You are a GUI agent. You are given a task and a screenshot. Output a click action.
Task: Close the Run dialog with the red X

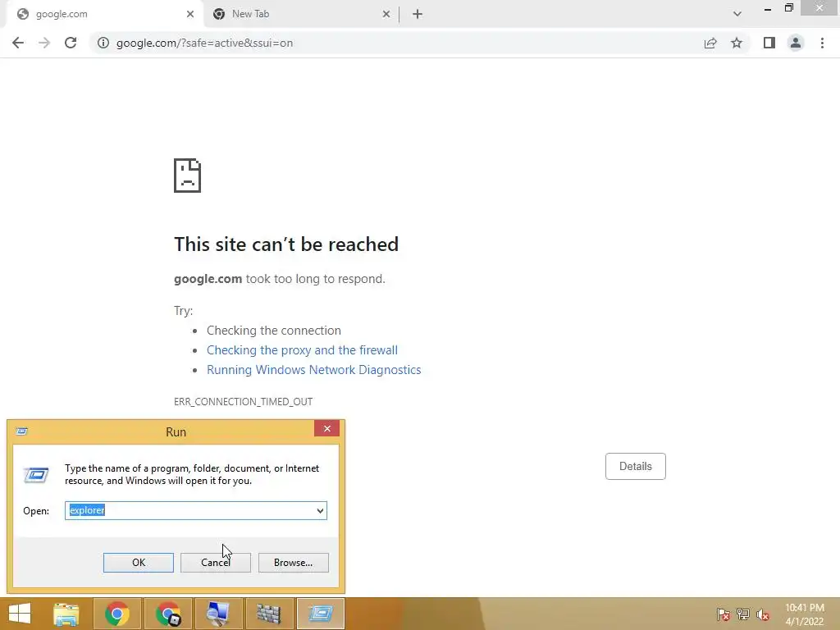click(326, 428)
